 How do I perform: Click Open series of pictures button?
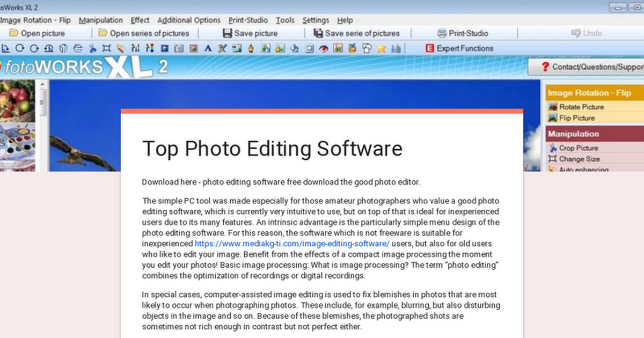click(x=144, y=33)
